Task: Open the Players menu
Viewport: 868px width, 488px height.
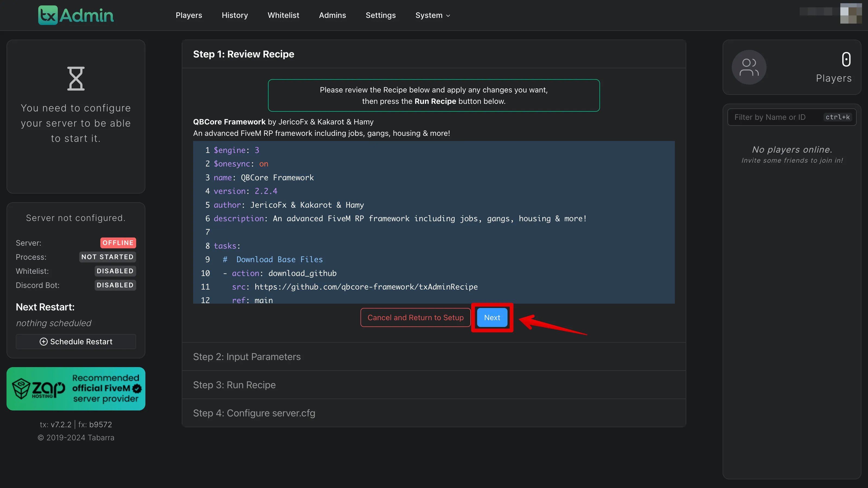Action: point(189,15)
